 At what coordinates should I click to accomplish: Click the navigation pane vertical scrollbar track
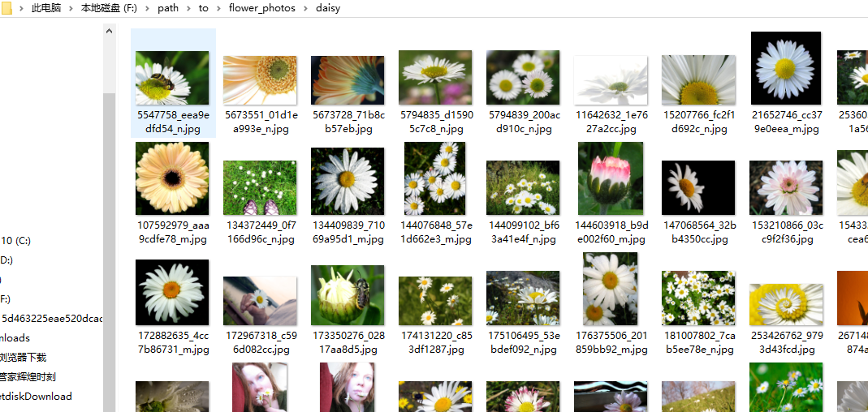click(x=109, y=225)
